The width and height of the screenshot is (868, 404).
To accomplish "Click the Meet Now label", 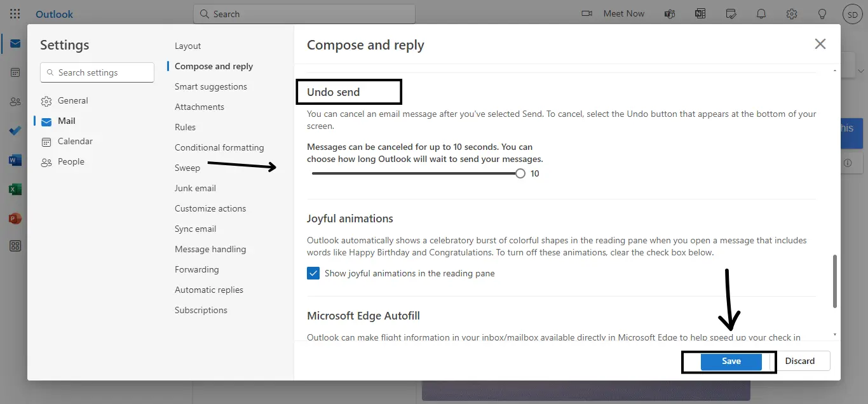I will [624, 13].
